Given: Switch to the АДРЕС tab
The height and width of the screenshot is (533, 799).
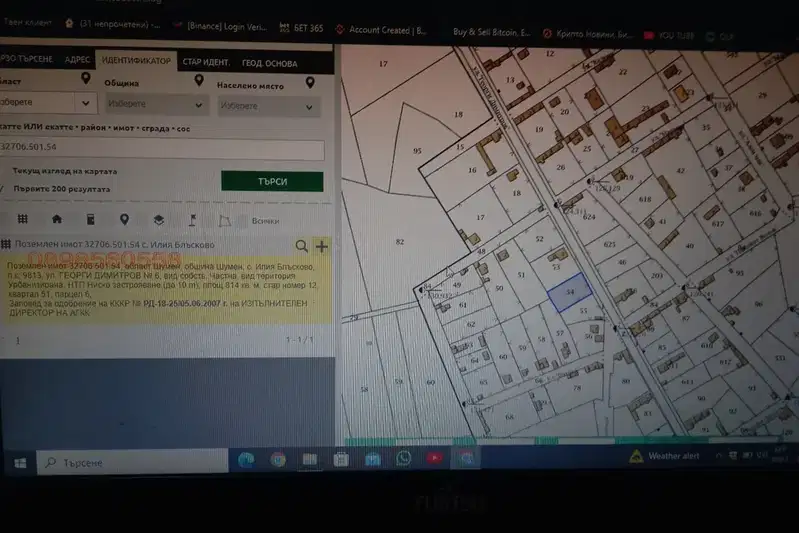Looking at the screenshot, I should click(x=77, y=60).
